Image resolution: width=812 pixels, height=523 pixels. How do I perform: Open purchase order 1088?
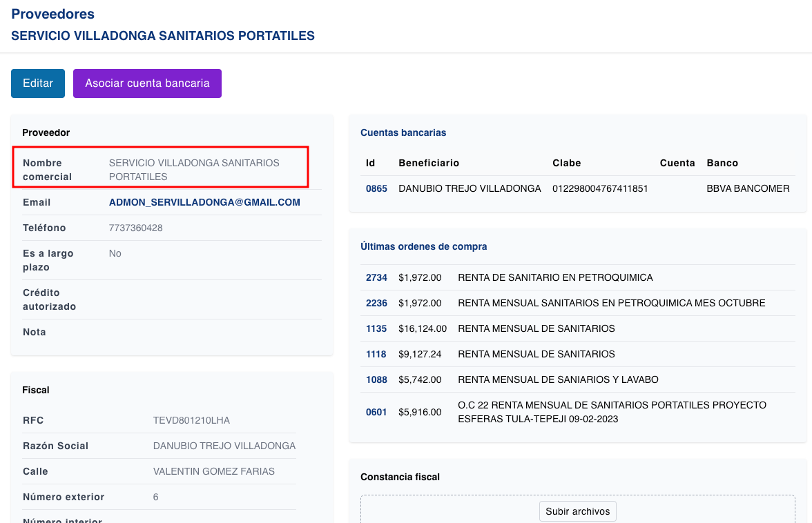point(376,379)
